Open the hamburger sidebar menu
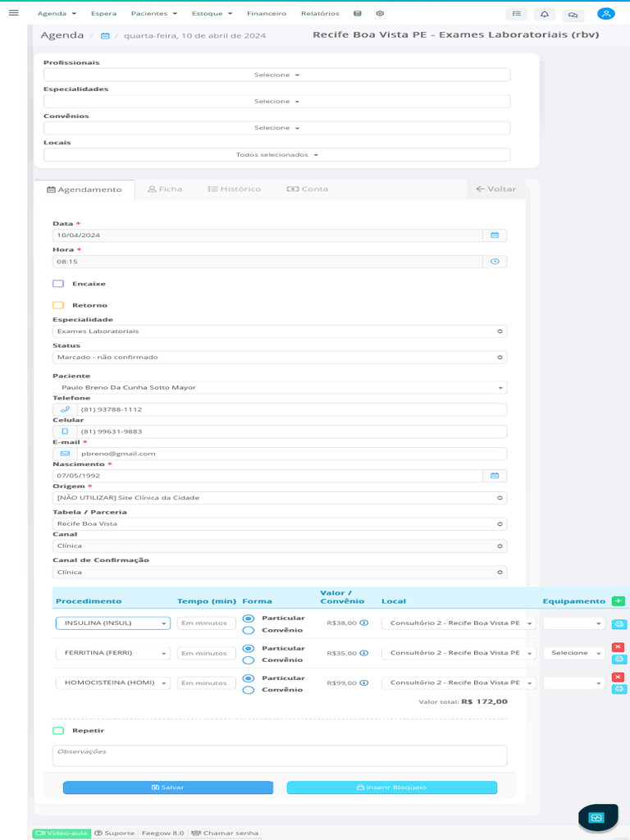 tap(13, 12)
